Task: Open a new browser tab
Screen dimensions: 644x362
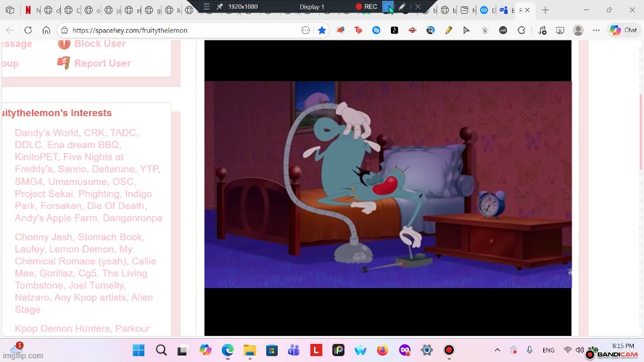Action: click(545, 11)
